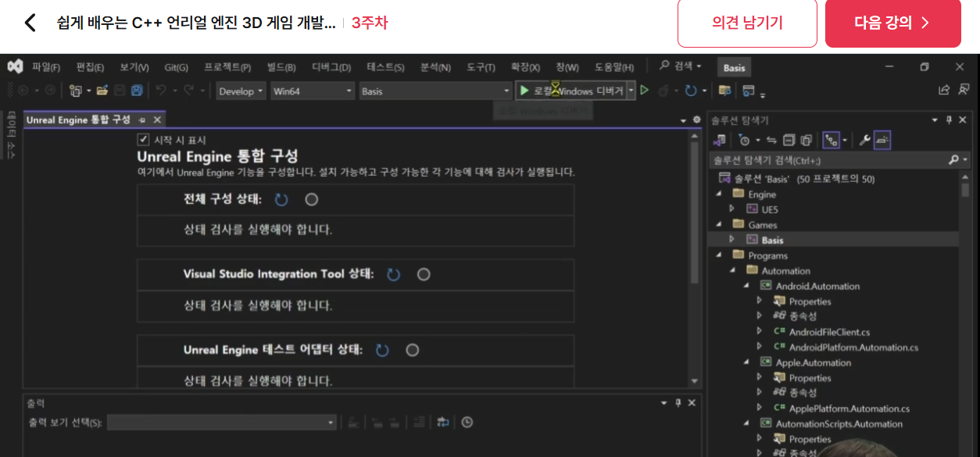The image size is (980, 457).
Task: Click the 검색 search button in title bar
Action: pyautogui.click(x=681, y=67)
